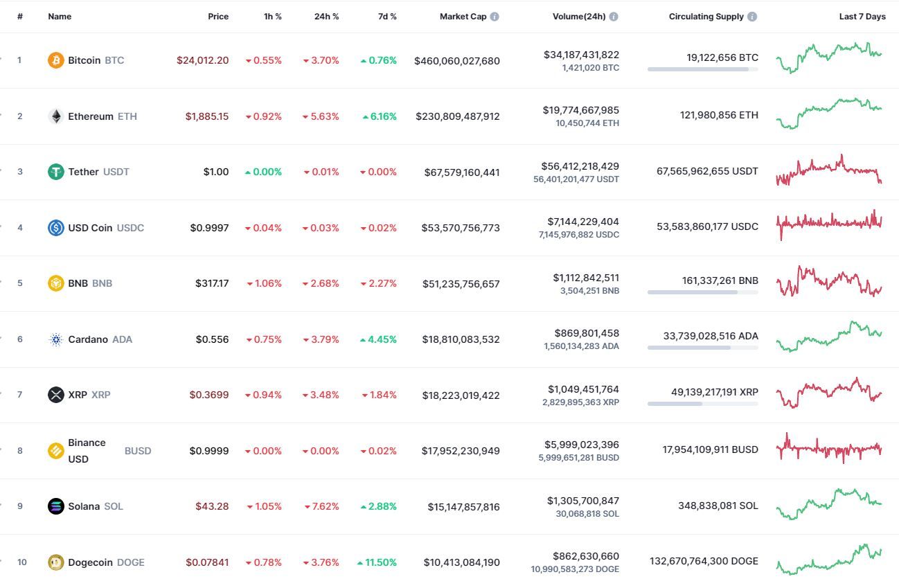This screenshot has height=588, width=899.
Task: Click the Tether coin logo
Action: click(55, 172)
